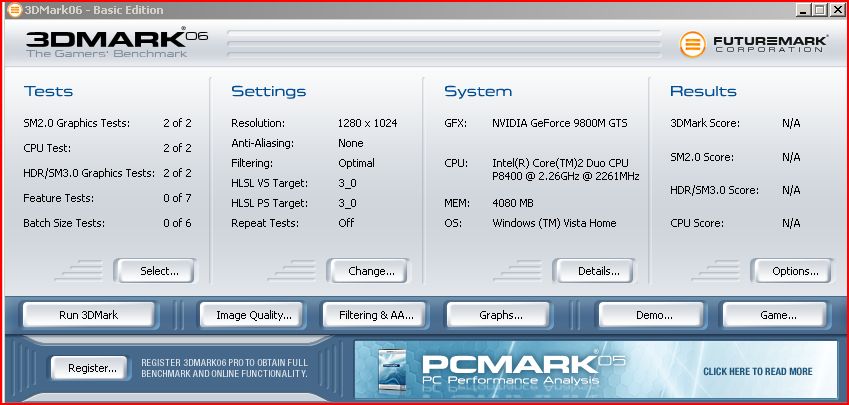Click the Settings section heading
This screenshot has width=849, height=405.
[269, 92]
